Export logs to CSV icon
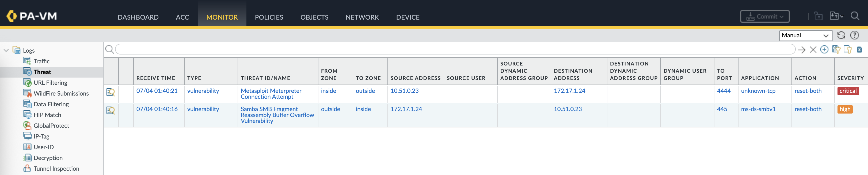 click(859, 50)
